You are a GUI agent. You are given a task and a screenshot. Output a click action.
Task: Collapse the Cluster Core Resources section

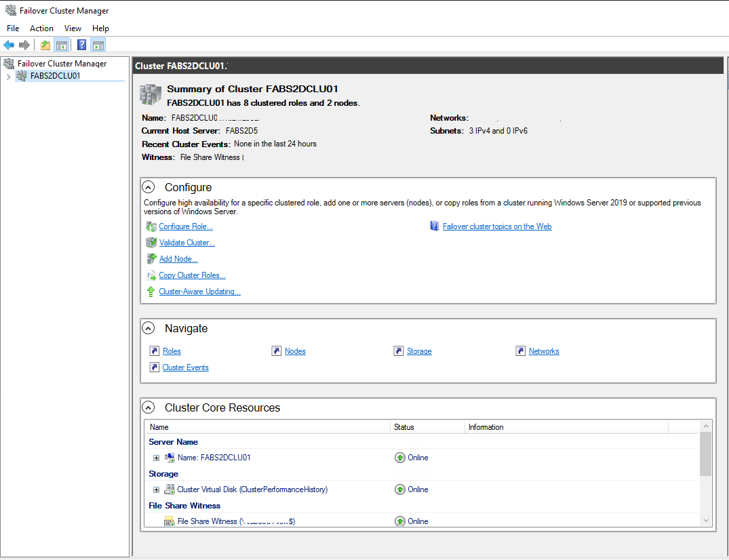149,407
